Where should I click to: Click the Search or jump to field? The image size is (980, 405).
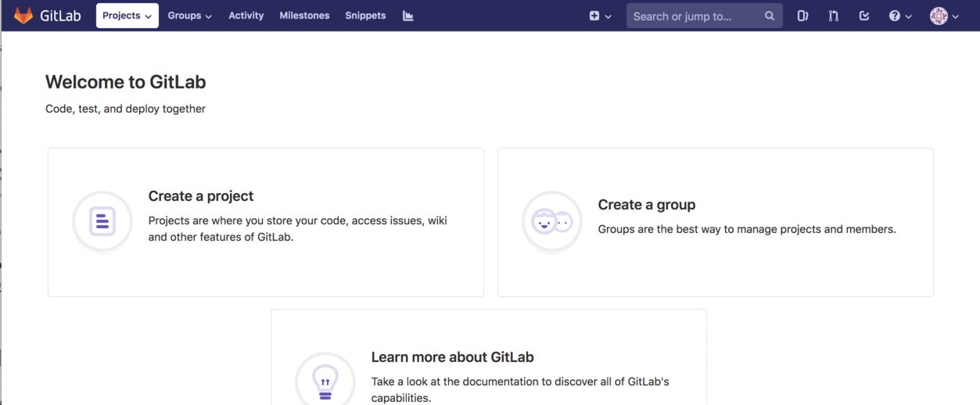tap(705, 16)
